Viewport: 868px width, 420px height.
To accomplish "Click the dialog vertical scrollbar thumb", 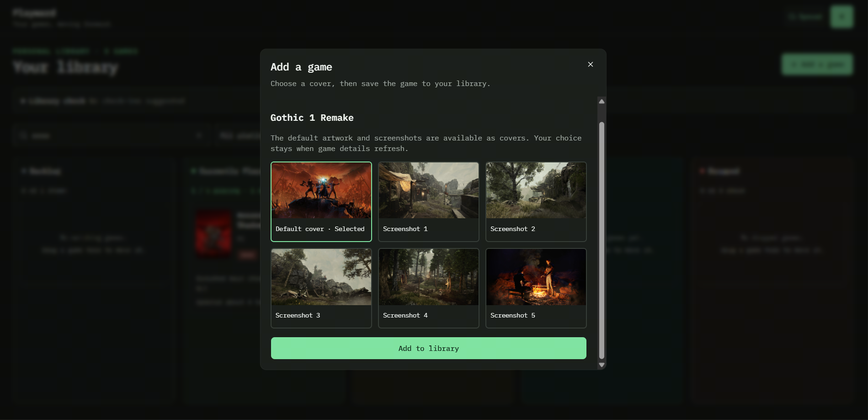I will [x=602, y=240].
